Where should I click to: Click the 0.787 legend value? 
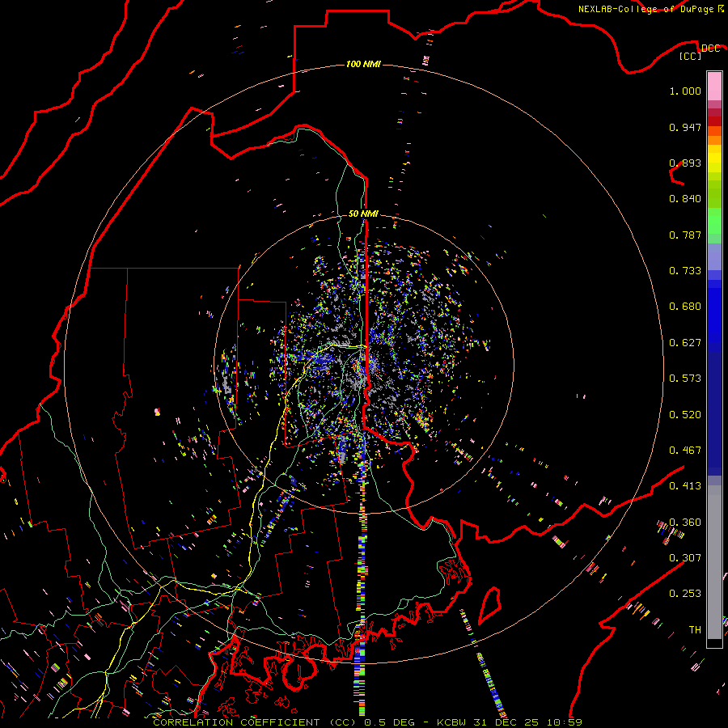(685, 235)
